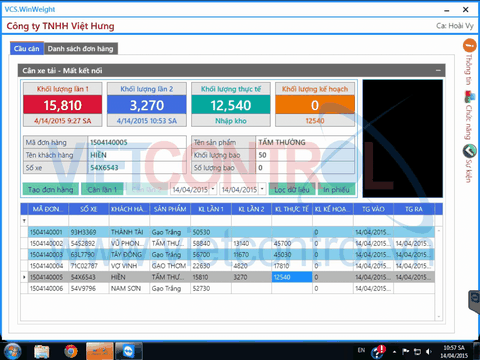The height and width of the screenshot is (360, 480).
Task: Click the Tạo đơn hàng button
Action: (x=51, y=189)
